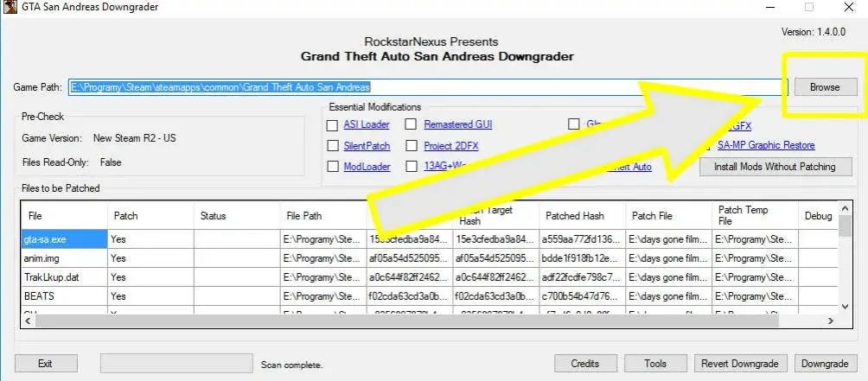Start the Downgrade button

click(x=825, y=364)
